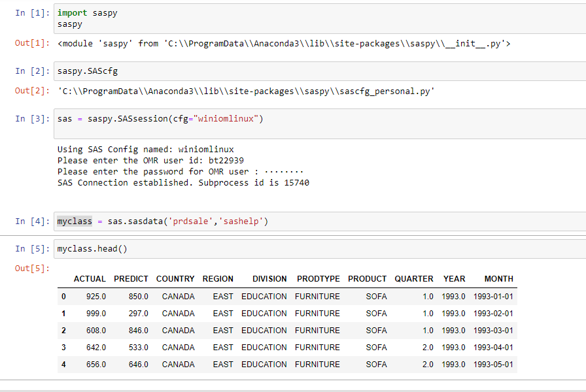The image size is (586, 392).
Task: Click the sascfg_personal.py path output
Action: point(245,91)
